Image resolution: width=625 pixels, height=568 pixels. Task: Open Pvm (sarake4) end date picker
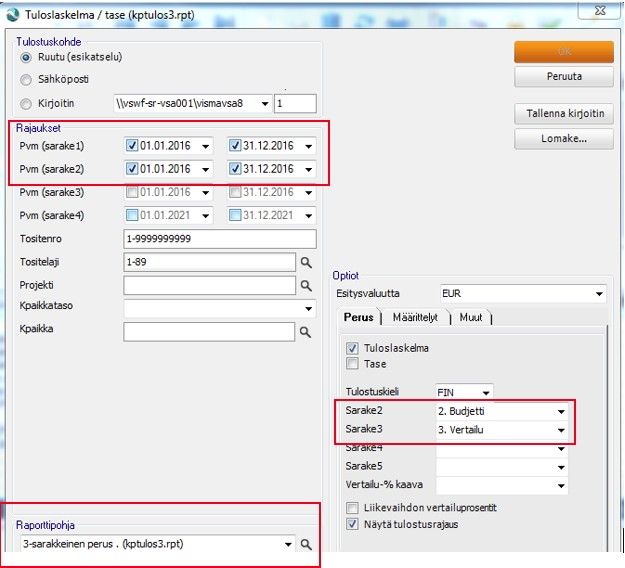[309, 216]
